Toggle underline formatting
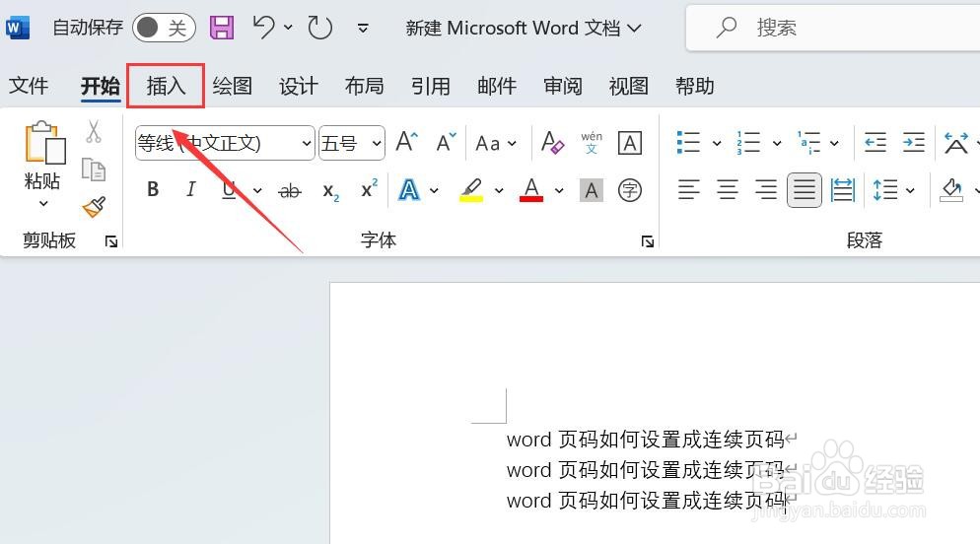This screenshot has width=980, height=544. 230,190
